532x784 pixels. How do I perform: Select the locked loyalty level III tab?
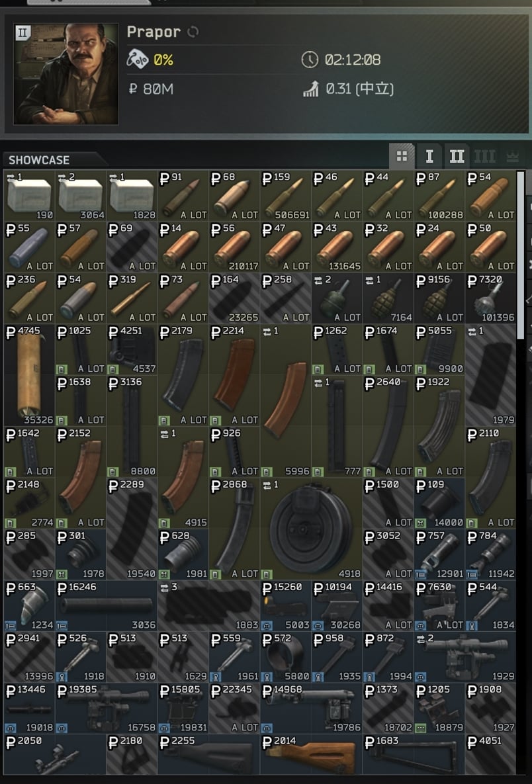[484, 157]
